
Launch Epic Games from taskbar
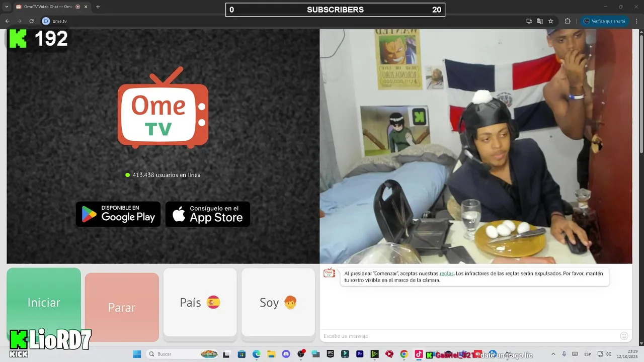coord(330,354)
